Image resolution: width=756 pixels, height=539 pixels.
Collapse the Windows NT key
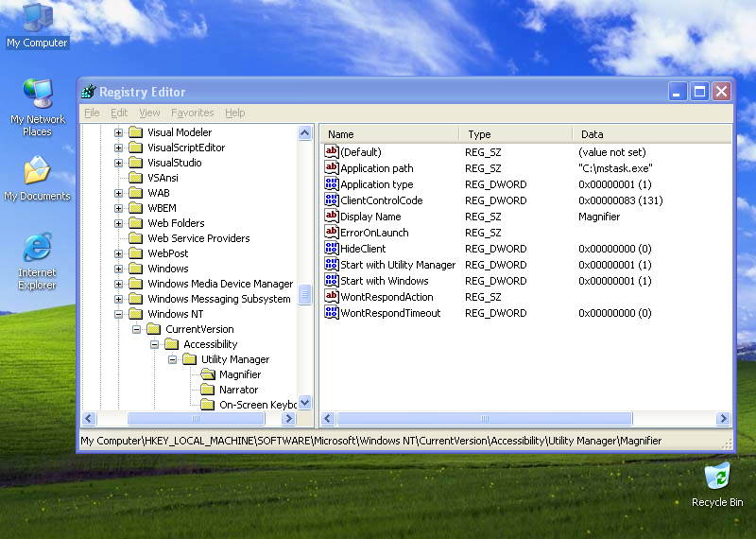[119, 314]
